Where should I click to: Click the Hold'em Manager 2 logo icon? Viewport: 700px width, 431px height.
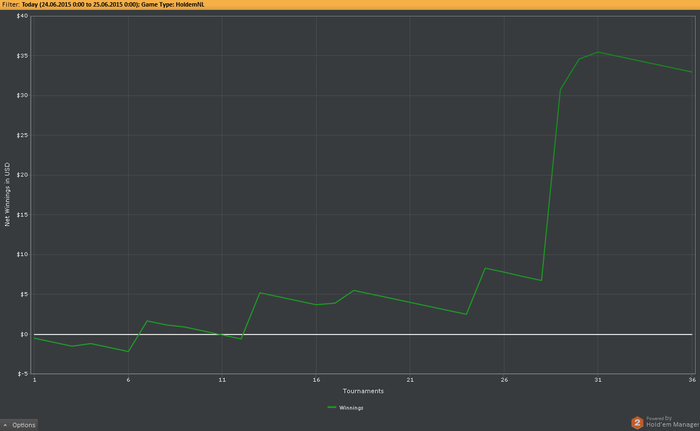click(x=637, y=422)
